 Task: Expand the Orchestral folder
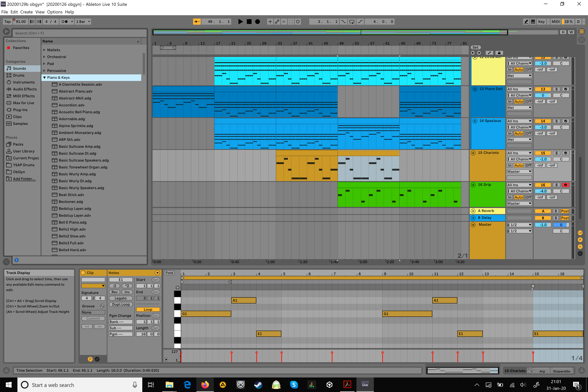[x=44, y=57]
